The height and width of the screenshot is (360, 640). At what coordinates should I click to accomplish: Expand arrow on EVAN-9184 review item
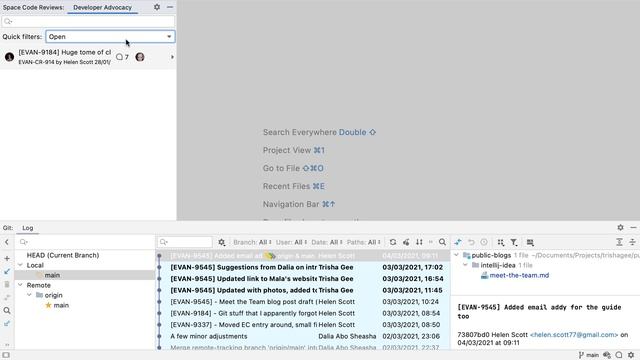[x=172, y=57]
